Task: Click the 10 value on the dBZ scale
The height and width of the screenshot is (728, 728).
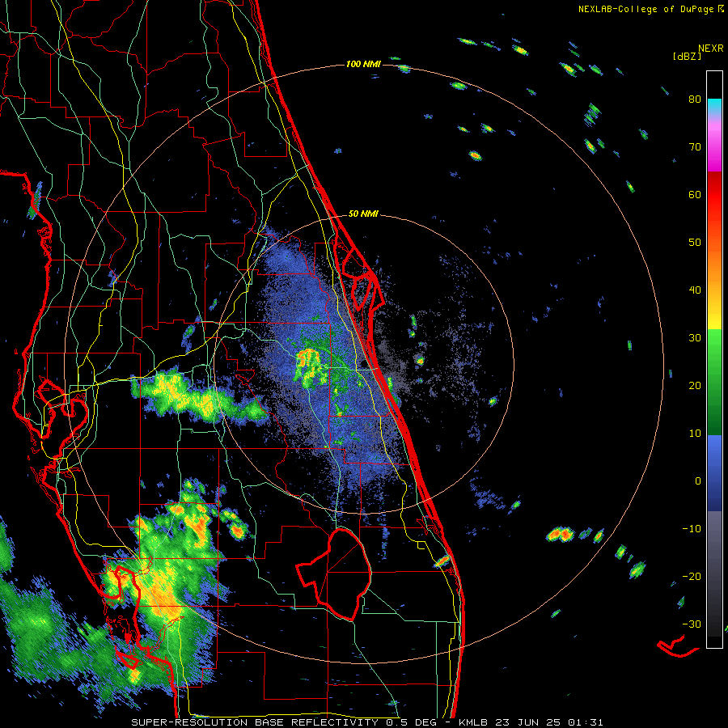Action: click(x=695, y=434)
